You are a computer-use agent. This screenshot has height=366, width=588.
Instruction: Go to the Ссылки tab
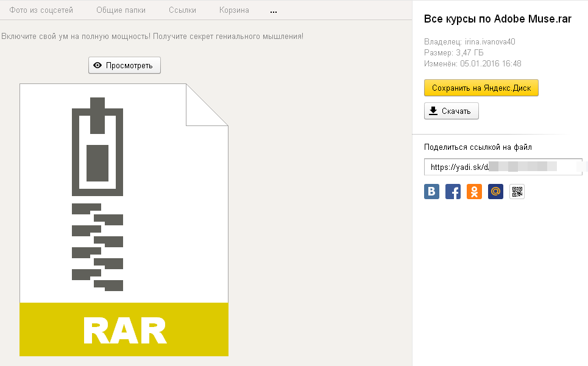(182, 10)
